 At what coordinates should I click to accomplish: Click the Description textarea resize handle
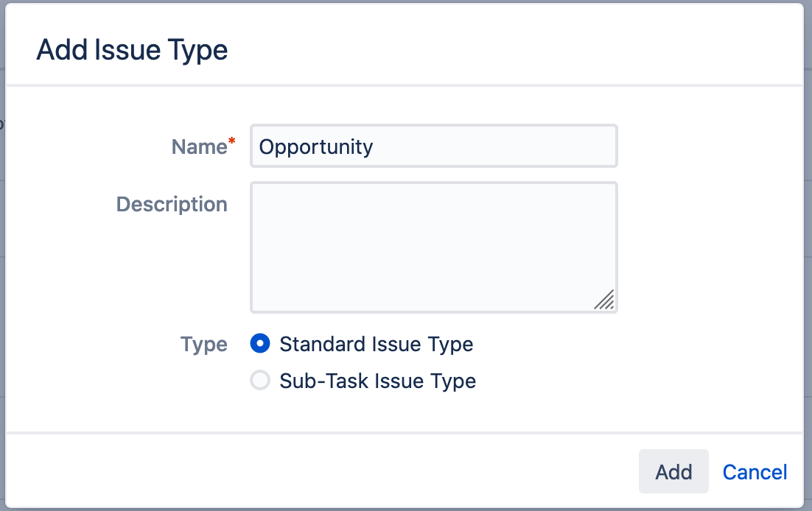coord(606,299)
